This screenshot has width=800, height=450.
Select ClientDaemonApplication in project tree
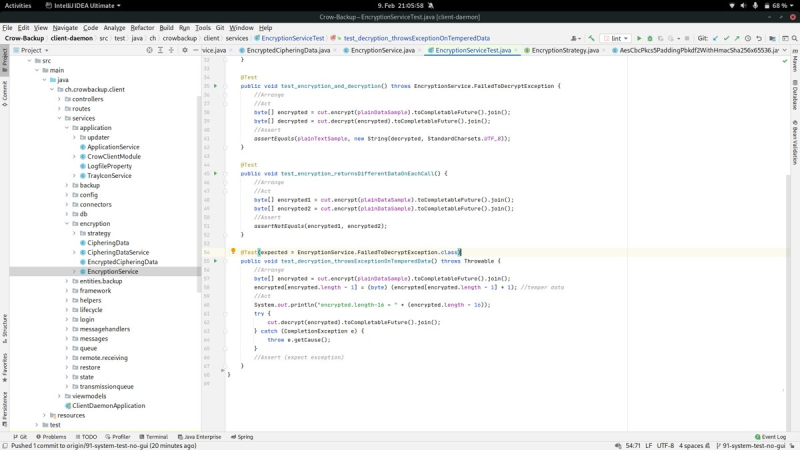pos(108,405)
